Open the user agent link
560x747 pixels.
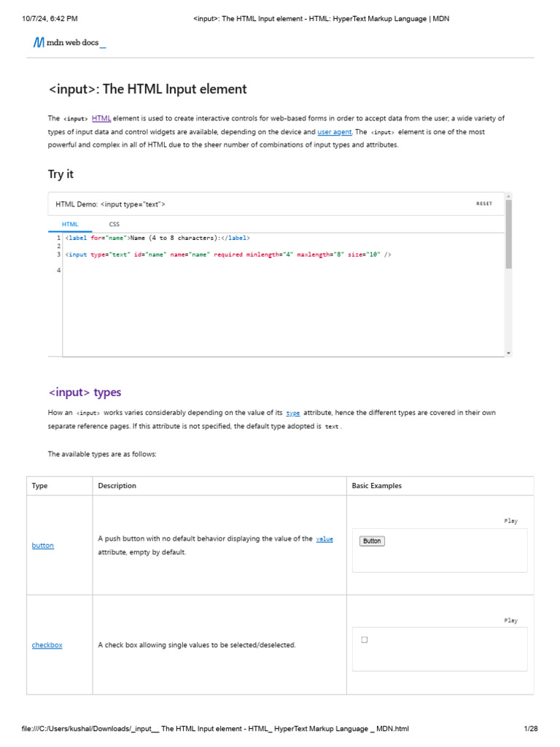point(334,132)
